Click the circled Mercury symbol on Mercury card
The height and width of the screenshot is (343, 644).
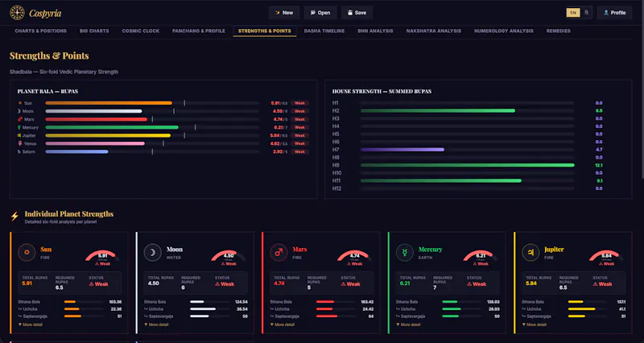click(x=405, y=253)
